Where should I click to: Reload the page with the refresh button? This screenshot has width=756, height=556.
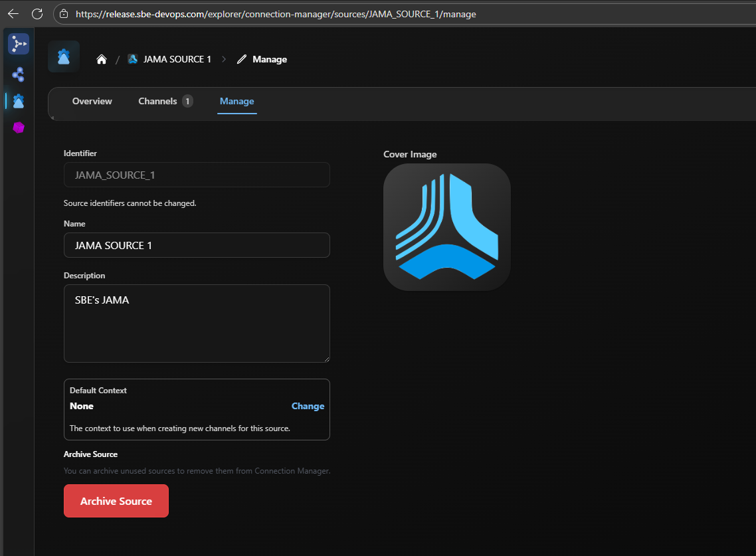click(x=37, y=14)
